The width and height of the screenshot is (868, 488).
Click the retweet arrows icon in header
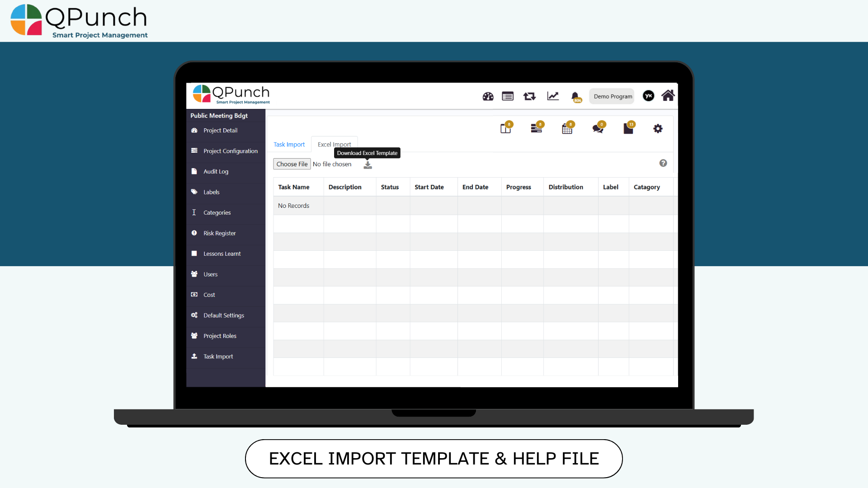[529, 96]
